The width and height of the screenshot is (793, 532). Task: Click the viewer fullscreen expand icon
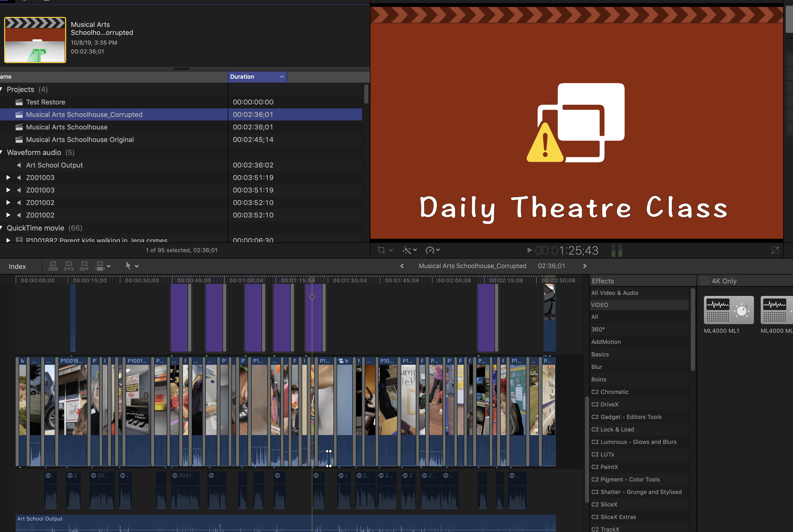[x=775, y=250]
